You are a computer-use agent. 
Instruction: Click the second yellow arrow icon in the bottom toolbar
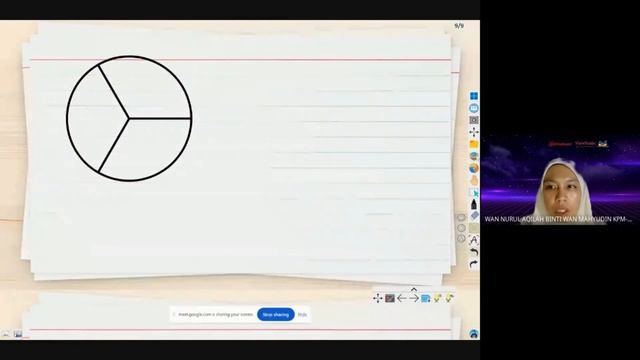(449, 298)
